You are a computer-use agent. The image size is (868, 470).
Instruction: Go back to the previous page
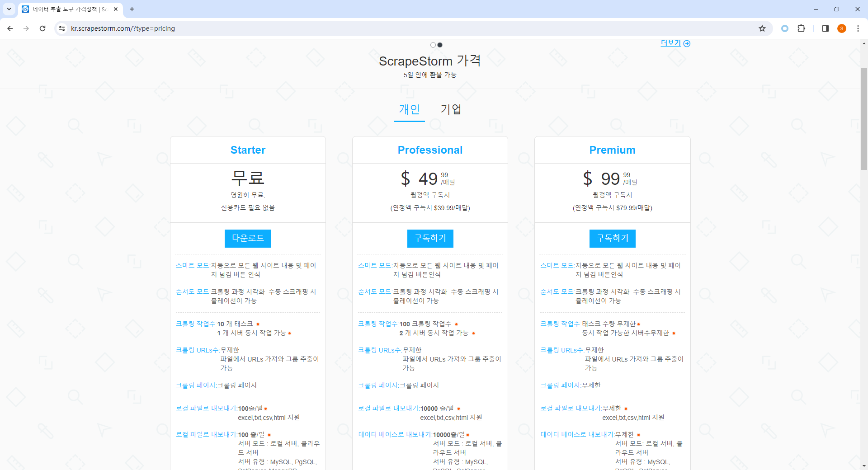click(x=10, y=28)
